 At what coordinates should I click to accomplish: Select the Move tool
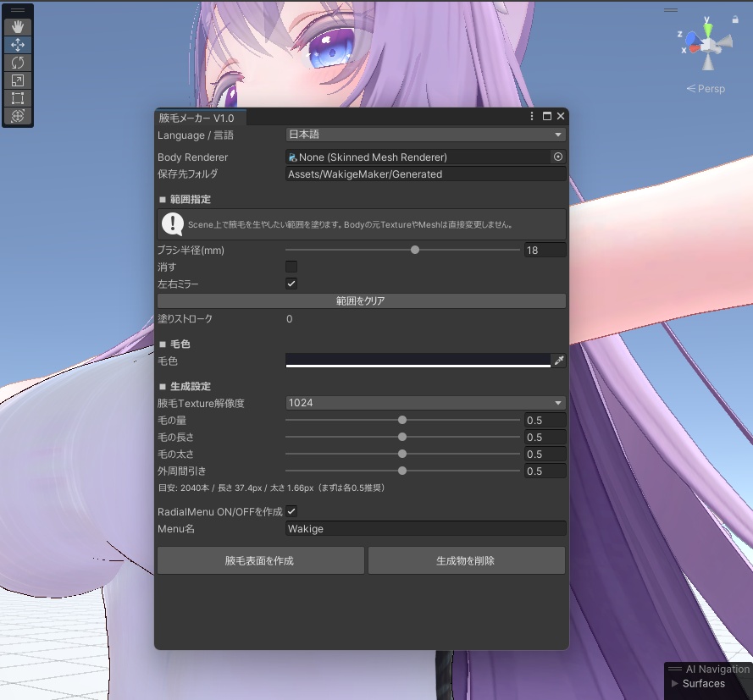click(x=18, y=45)
